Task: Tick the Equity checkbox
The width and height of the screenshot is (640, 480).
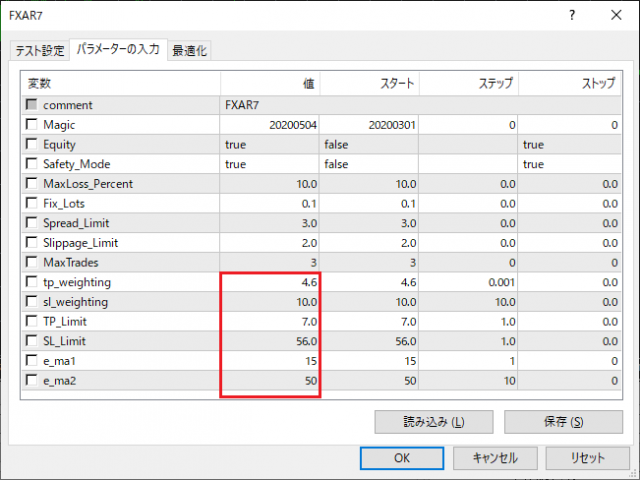Action: point(31,144)
